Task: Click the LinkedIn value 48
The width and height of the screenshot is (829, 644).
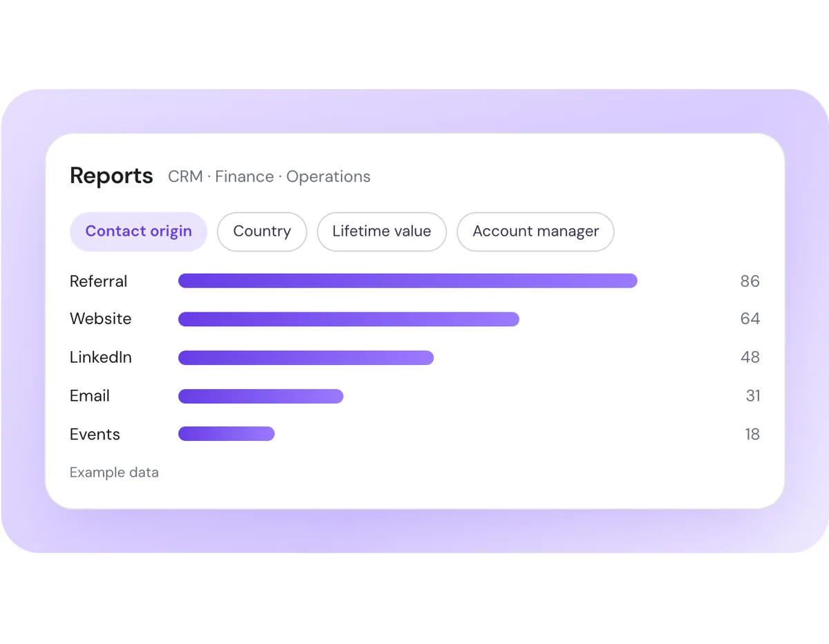Action: pos(750,357)
